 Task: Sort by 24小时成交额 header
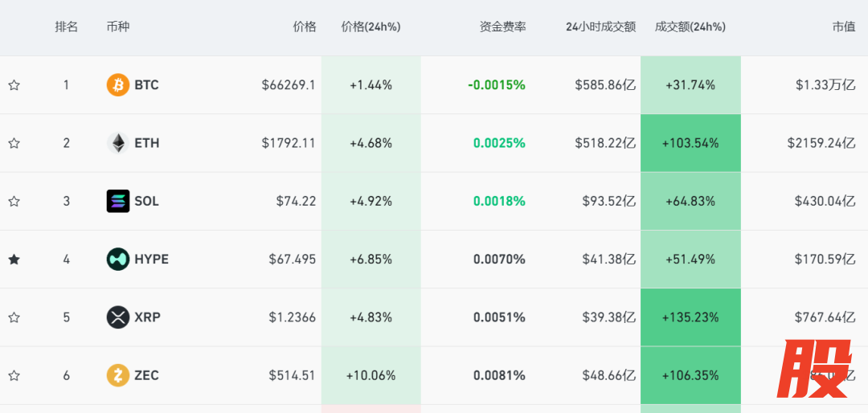[600, 27]
